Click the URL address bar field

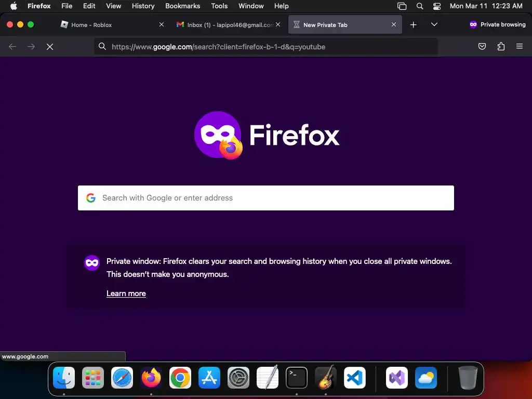266,47
